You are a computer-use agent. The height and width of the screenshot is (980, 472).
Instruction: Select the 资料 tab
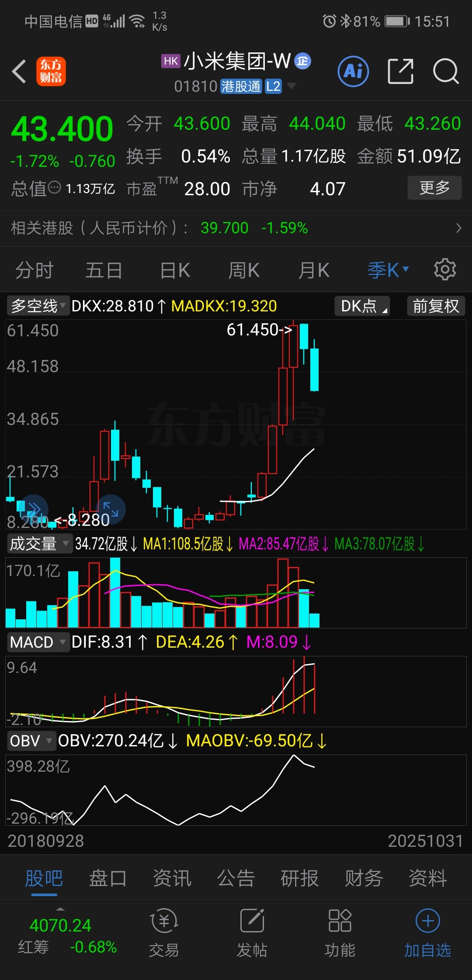tap(428, 878)
